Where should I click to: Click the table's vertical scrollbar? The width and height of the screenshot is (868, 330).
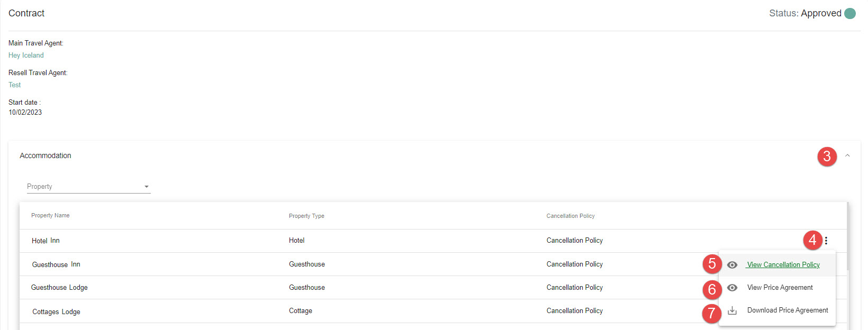(848, 236)
